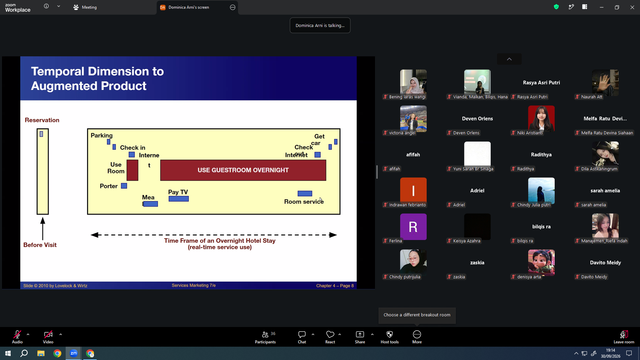This screenshot has height=360, width=640.
Task: Open the Chat panel
Action: click(x=302, y=337)
